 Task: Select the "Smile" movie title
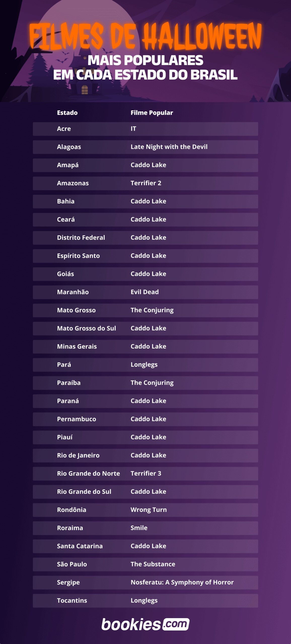coord(139,528)
